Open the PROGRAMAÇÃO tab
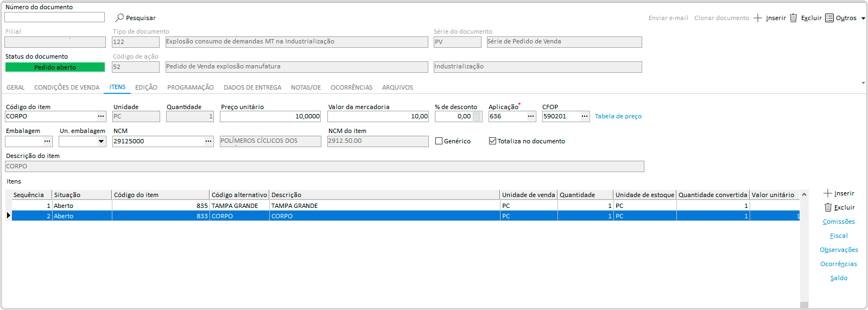The height and width of the screenshot is (310, 868). (x=190, y=87)
